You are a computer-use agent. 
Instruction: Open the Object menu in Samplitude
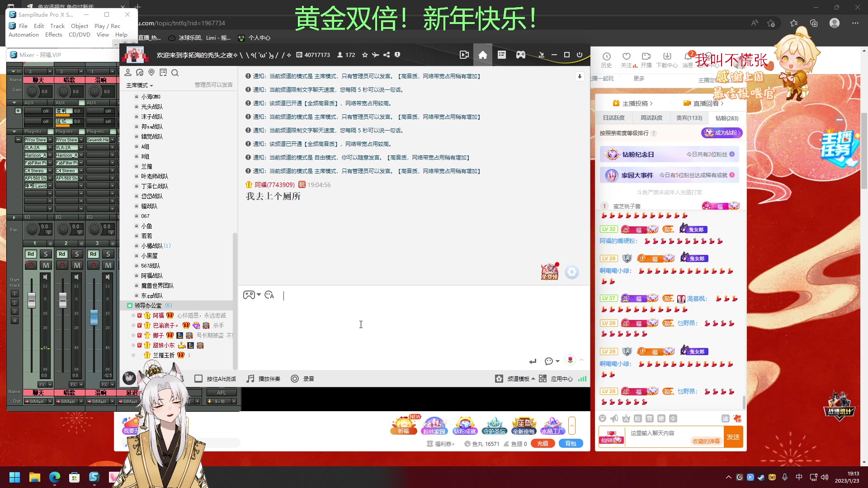point(80,26)
